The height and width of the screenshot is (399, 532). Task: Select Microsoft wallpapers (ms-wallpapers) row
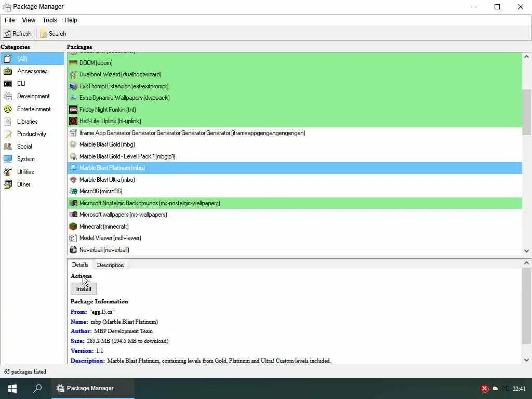click(x=295, y=215)
